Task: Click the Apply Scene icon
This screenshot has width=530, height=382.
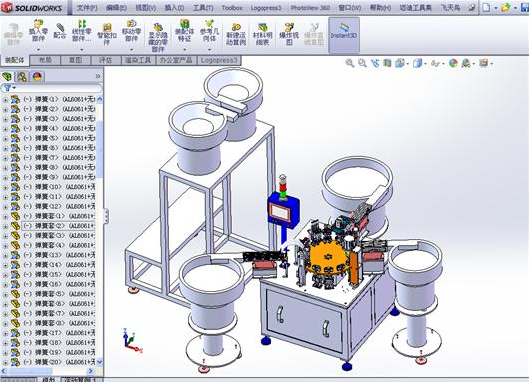Action: [x=466, y=63]
